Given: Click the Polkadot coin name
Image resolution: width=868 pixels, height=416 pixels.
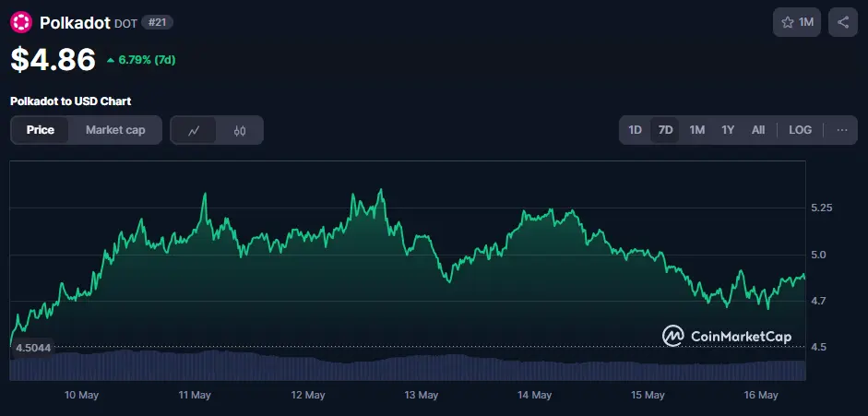Looking at the screenshot, I should tap(75, 23).
